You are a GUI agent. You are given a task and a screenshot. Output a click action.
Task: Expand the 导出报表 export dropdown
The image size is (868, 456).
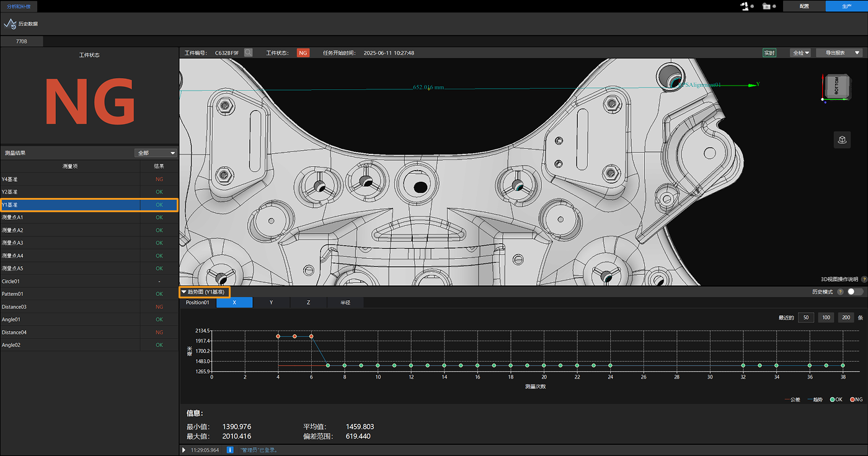click(857, 53)
